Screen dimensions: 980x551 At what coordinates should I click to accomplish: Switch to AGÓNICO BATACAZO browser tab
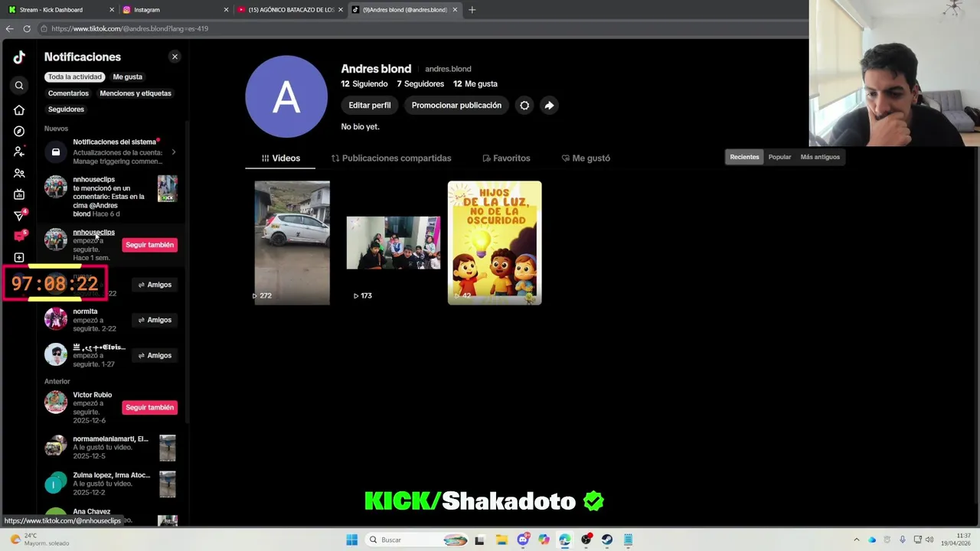pyautogui.click(x=290, y=10)
